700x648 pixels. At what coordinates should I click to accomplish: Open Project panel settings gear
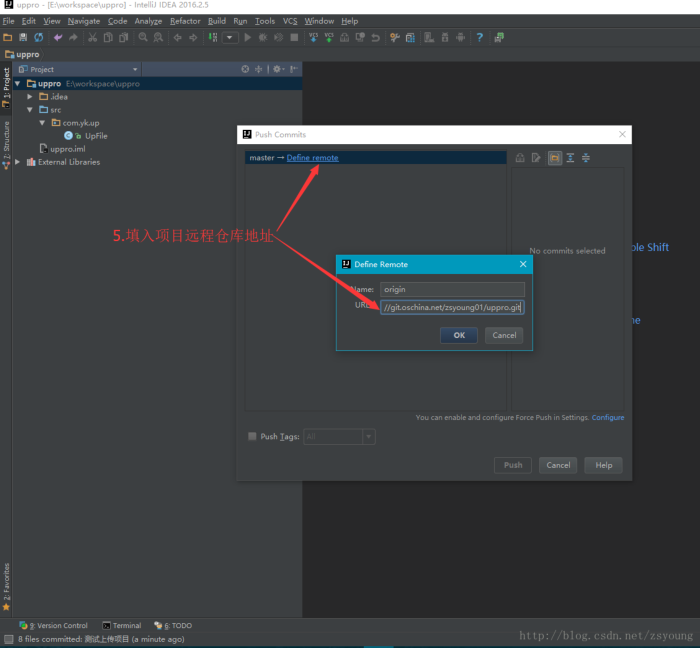(277, 69)
